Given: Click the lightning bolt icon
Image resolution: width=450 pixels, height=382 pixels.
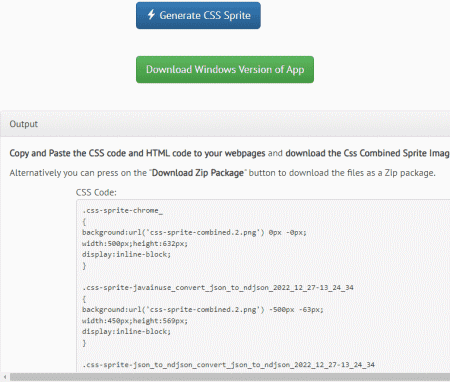Looking at the screenshot, I should pyautogui.click(x=151, y=15).
